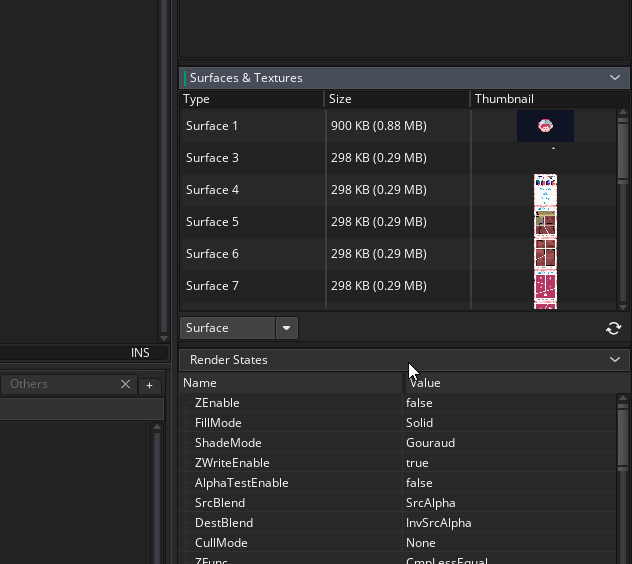Open Surface 1 thumbnail preview
Viewport: 632px width, 564px height.
[545, 126]
